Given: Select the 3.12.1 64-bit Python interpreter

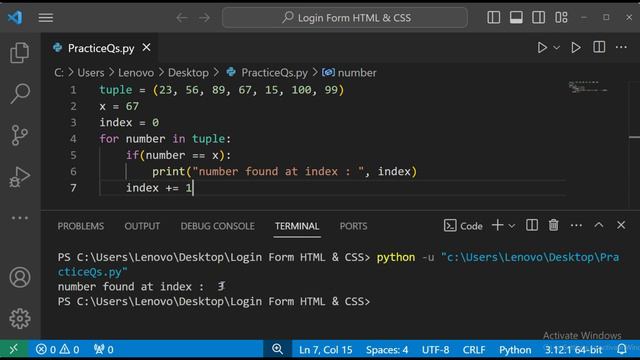Looking at the screenshot, I should coord(573,350).
